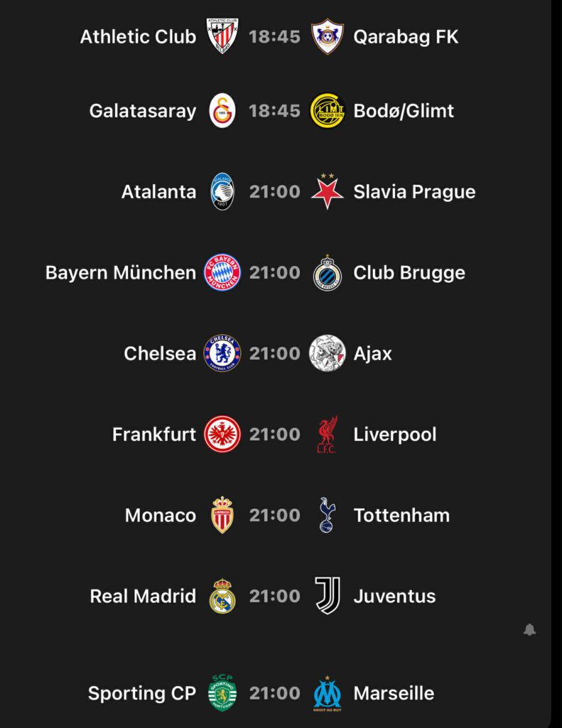The width and height of the screenshot is (562, 728).
Task: Click the Bodø/Glimt yellow logo
Action: coord(328,111)
